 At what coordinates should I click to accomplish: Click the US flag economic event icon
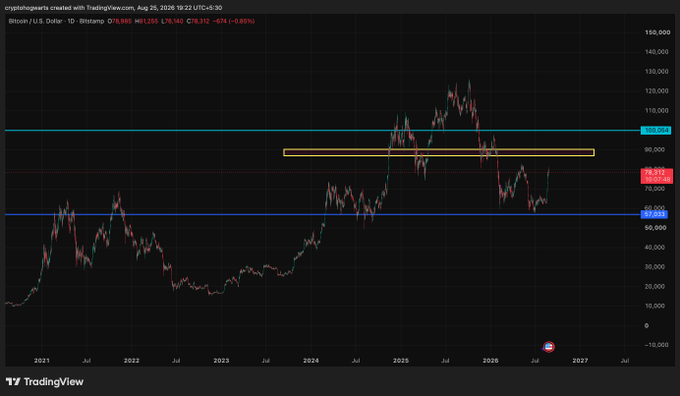548,347
